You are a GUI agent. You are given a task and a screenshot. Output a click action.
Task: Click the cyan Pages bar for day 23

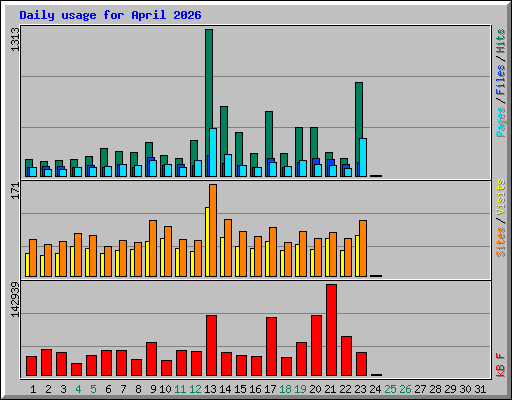(363, 157)
